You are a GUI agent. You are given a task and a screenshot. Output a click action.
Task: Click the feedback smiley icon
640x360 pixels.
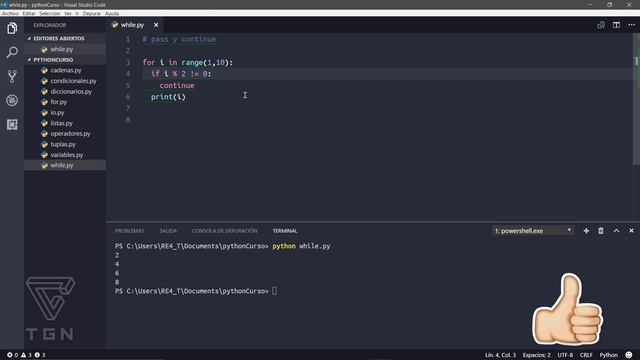click(629, 355)
